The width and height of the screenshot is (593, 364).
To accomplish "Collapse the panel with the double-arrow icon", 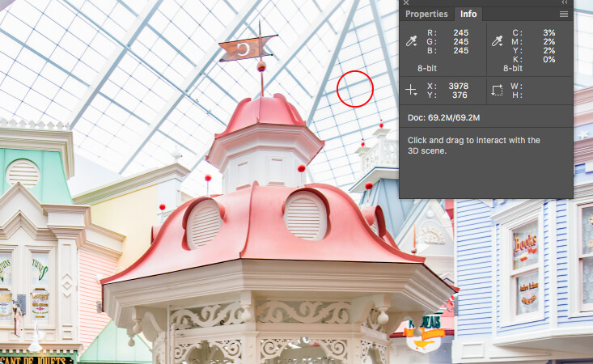I will click(564, 2).
